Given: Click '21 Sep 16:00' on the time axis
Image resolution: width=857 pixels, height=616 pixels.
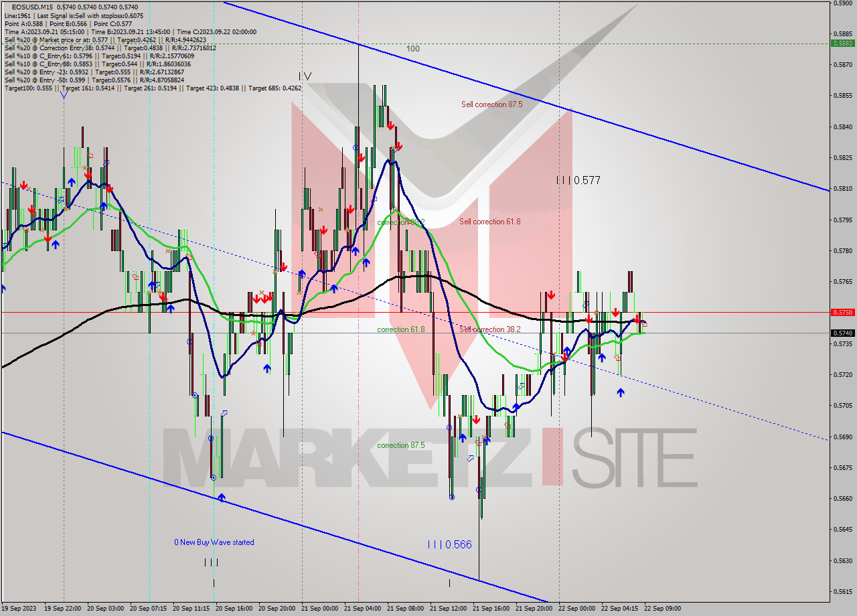Looking at the screenshot, I should click(492, 609).
